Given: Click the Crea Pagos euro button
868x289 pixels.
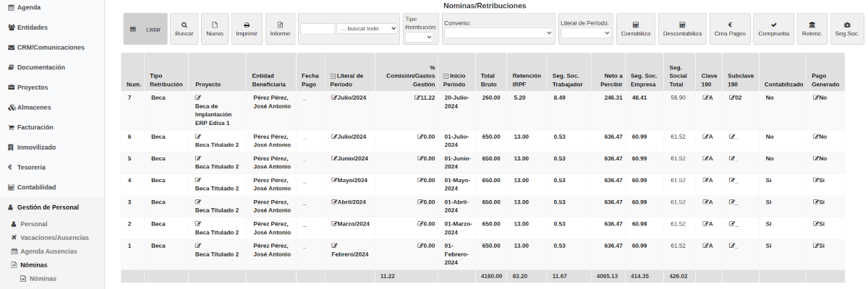Looking at the screenshot, I should (x=730, y=29).
